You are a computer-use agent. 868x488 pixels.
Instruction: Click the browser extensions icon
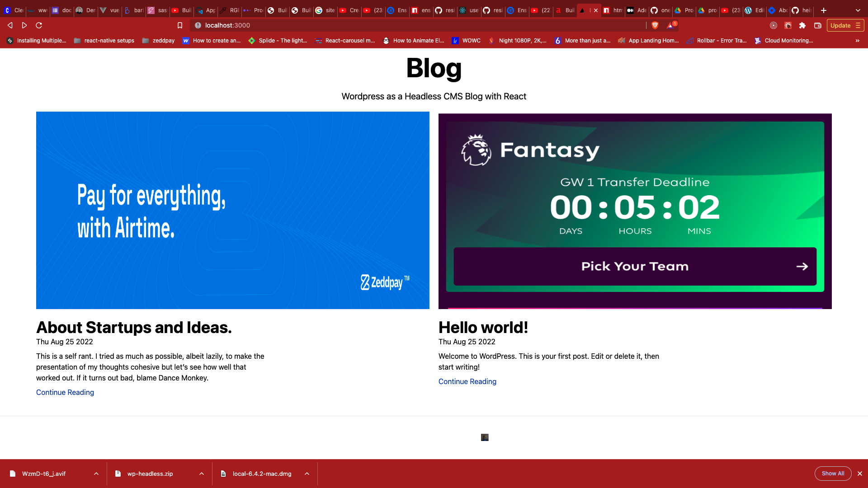(x=803, y=25)
